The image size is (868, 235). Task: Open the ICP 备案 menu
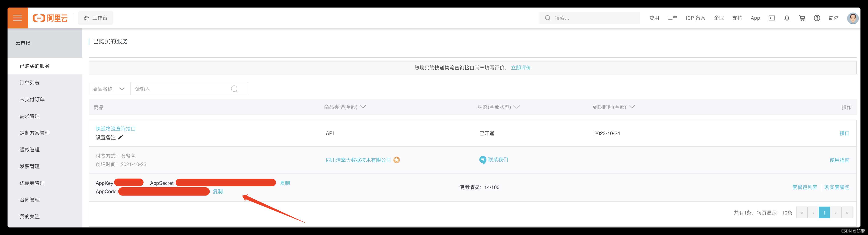[695, 18]
